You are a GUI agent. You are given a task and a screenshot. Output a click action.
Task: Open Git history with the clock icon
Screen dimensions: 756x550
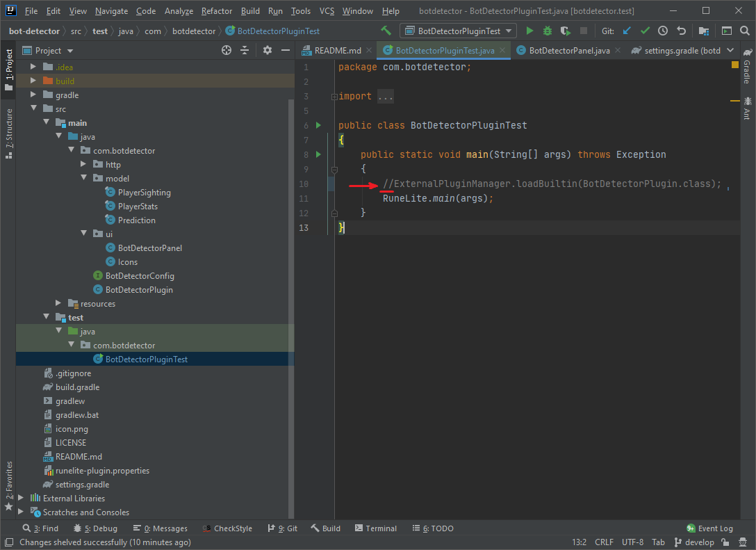(663, 31)
